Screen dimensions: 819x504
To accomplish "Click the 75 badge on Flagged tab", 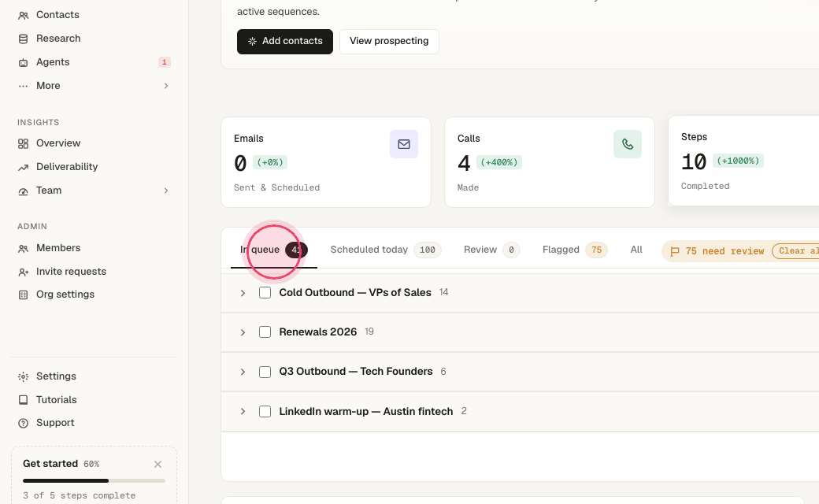I will coord(596,250).
